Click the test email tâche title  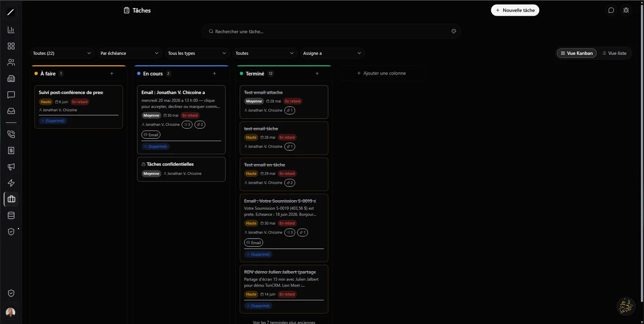(x=261, y=129)
